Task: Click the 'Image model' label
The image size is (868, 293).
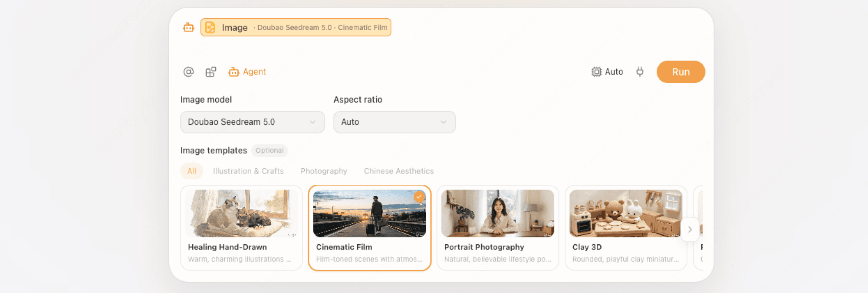Action: pyautogui.click(x=206, y=100)
